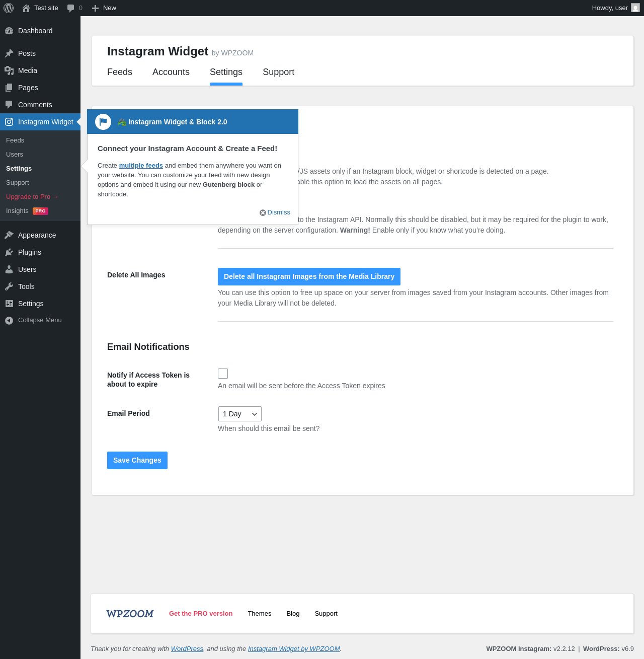Open the Dashboard gauge icon
The image size is (644, 659).
[x=9, y=31]
